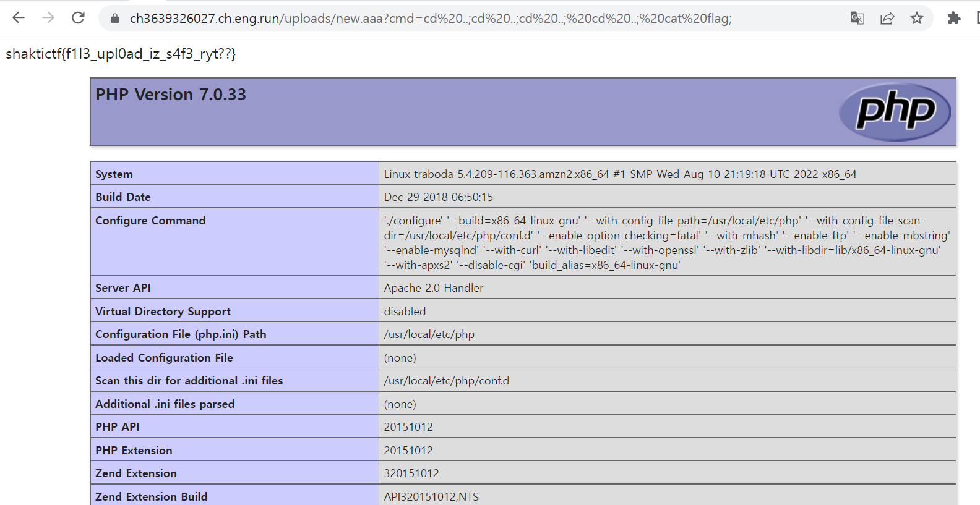The image size is (980, 505).
Task: Select 20151012 value beside PHP API
Action: (408, 427)
